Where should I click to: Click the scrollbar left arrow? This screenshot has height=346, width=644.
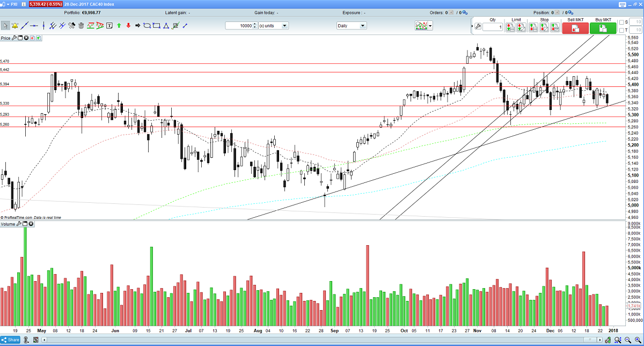44,340
